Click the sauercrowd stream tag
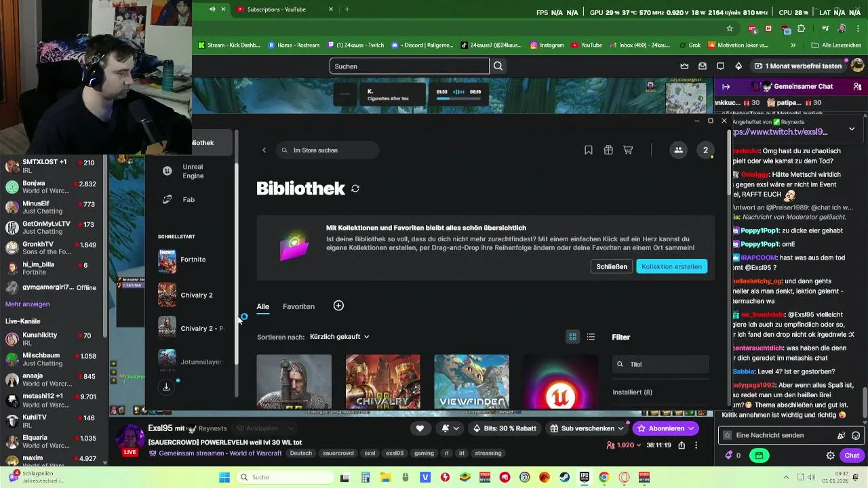The image size is (868, 488). click(338, 453)
